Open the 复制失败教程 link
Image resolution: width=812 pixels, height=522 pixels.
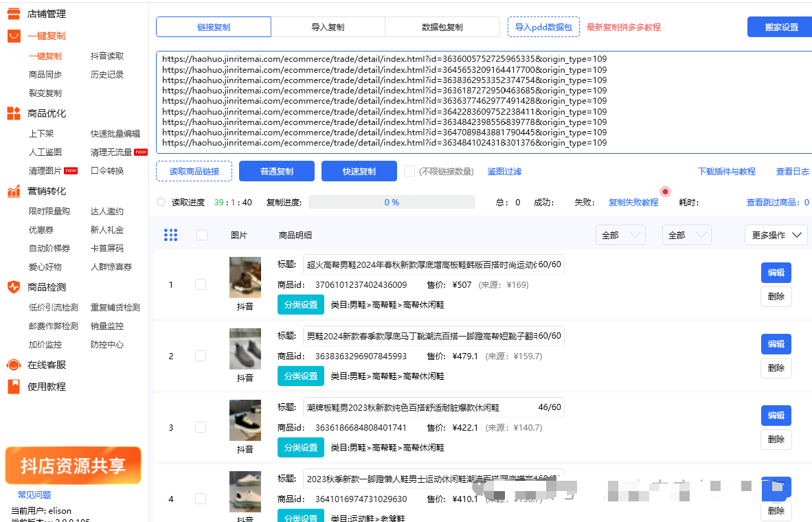click(633, 203)
